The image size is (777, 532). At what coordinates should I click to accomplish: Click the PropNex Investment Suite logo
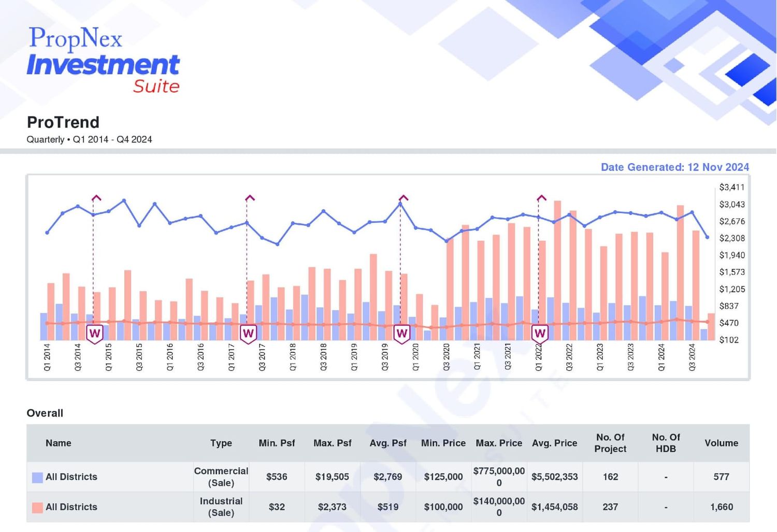104,60
